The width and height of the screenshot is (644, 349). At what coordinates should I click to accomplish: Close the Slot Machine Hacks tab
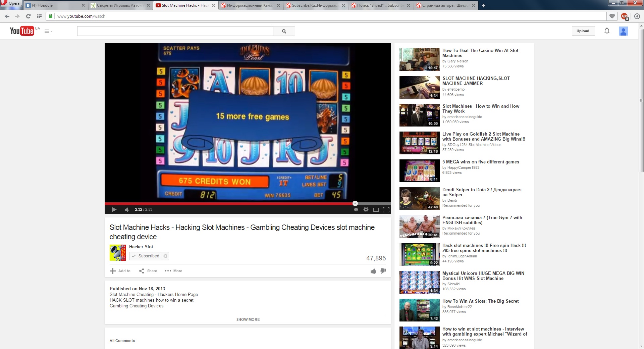pos(213,5)
